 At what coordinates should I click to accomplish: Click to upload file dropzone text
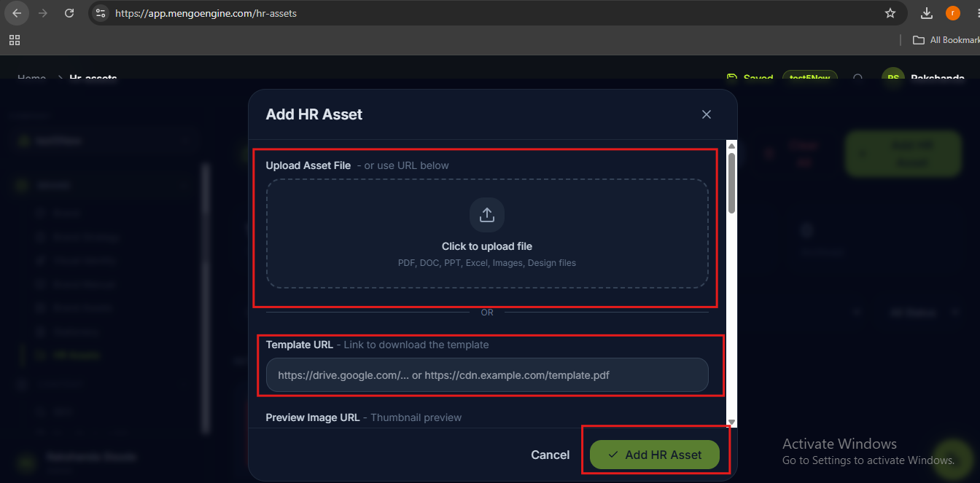tap(487, 246)
